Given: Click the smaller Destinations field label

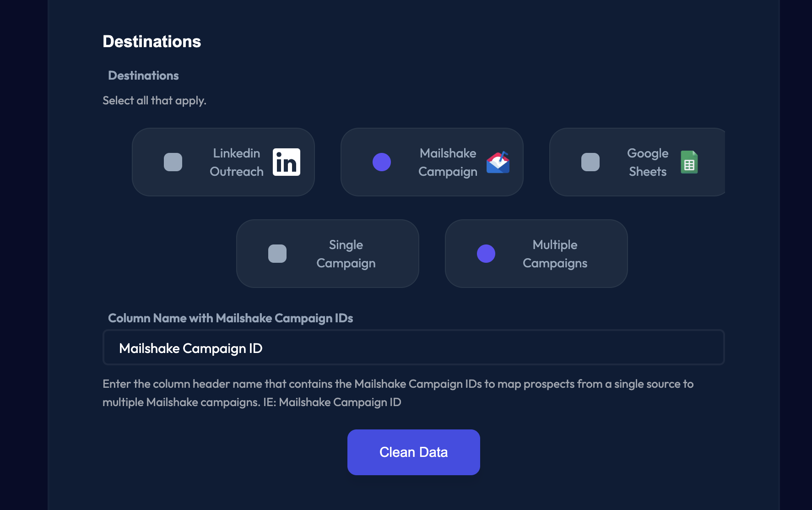Looking at the screenshot, I should click(143, 76).
